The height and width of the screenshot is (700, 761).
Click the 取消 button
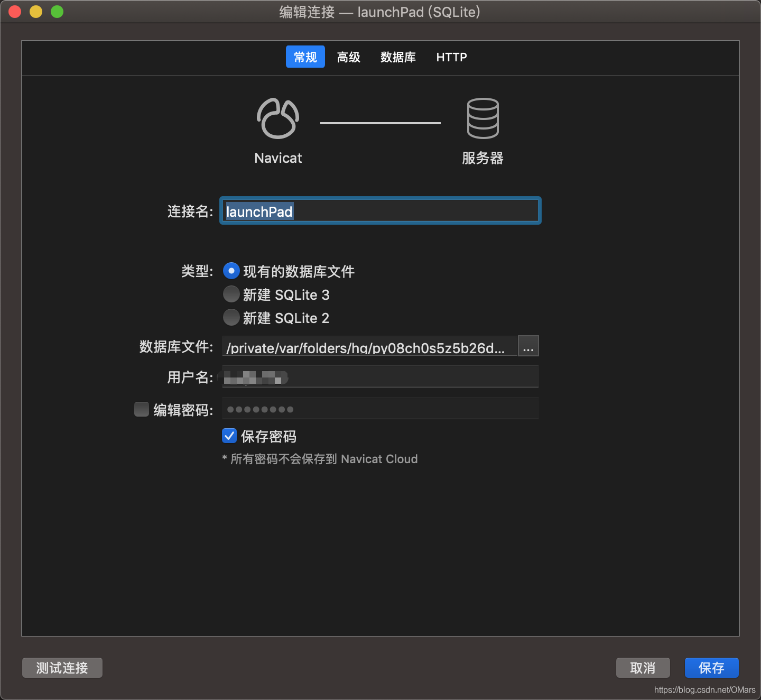pos(643,668)
